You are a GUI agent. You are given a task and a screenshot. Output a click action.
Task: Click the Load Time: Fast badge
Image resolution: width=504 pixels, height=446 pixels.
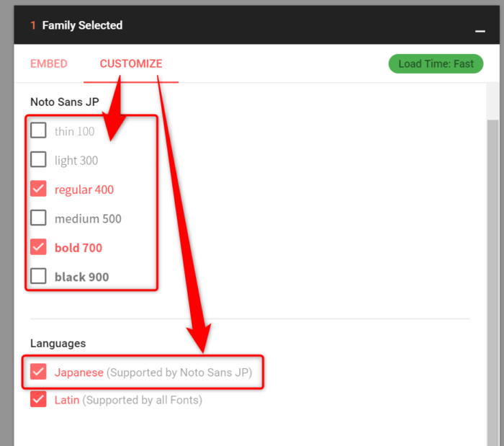436,63
